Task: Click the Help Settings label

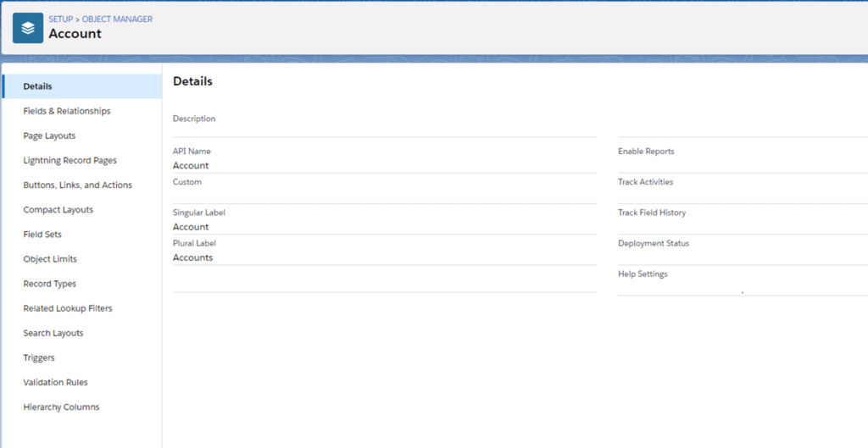Action: pyautogui.click(x=643, y=274)
